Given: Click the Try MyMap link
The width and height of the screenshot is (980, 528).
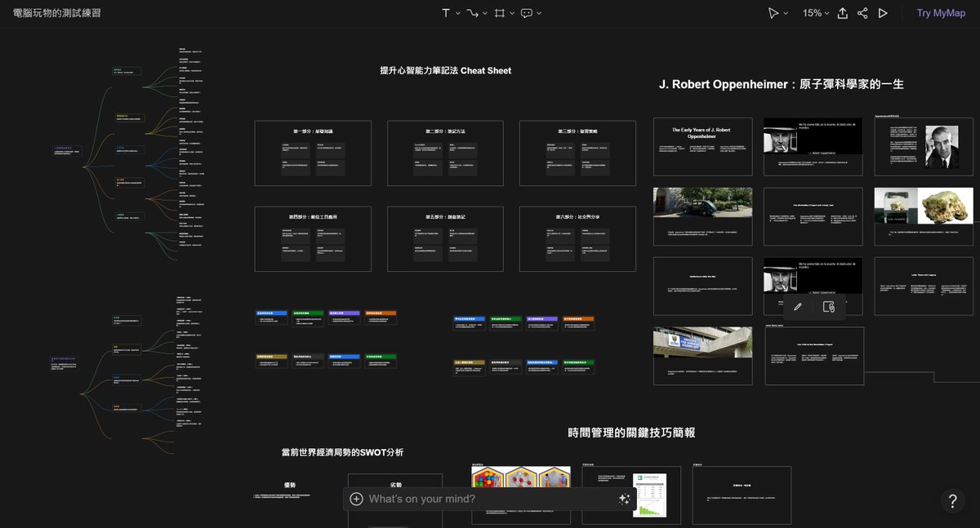Looking at the screenshot, I should pos(941,13).
